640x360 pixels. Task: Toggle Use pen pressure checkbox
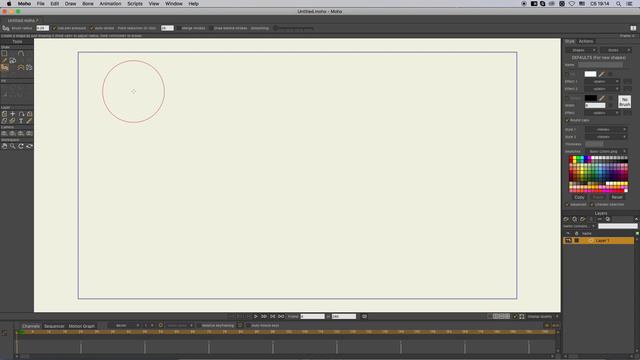(x=55, y=28)
